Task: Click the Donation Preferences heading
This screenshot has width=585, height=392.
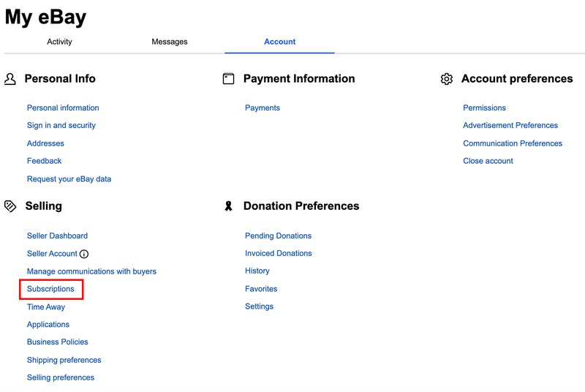Action: [x=301, y=206]
